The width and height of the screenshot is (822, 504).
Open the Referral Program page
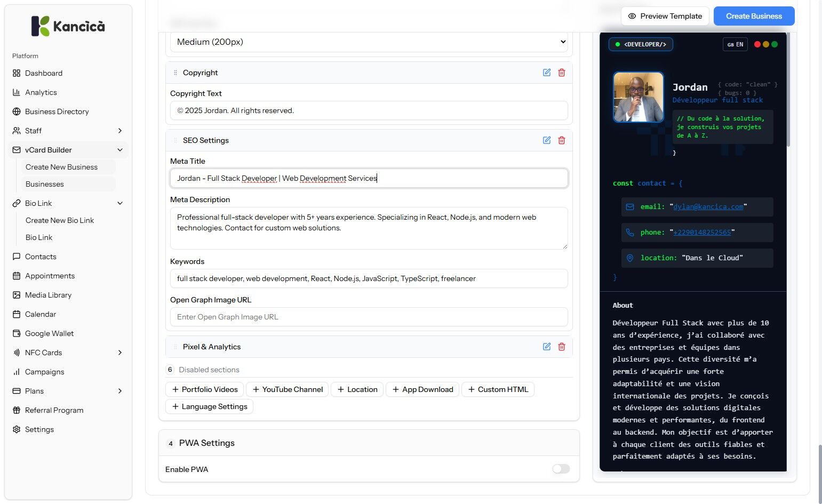click(68, 410)
